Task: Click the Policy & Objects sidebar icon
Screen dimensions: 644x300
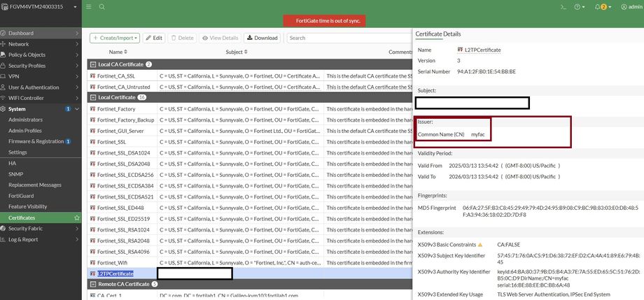Action: point(3,55)
